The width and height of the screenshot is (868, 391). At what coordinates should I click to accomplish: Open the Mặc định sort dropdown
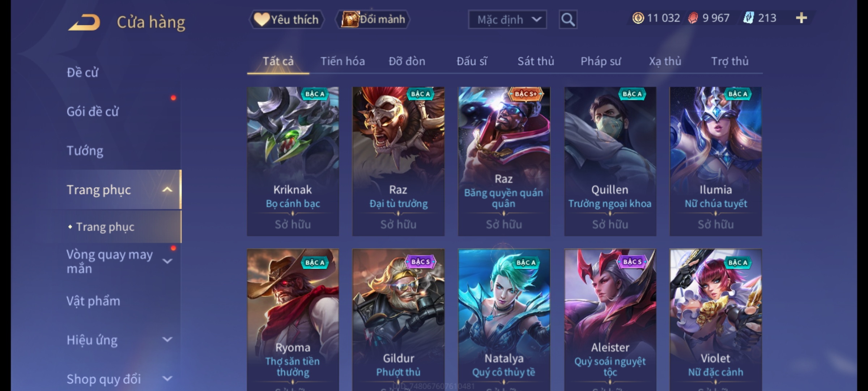pos(507,20)
